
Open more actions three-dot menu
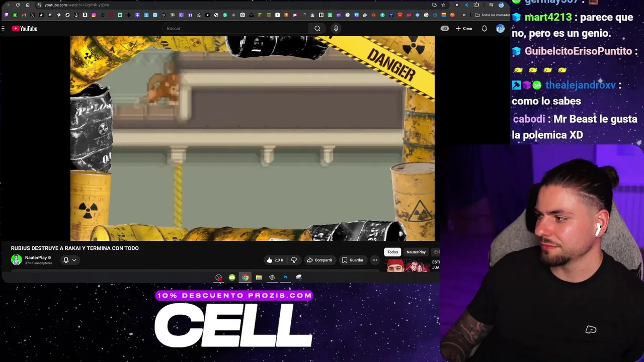375,260
